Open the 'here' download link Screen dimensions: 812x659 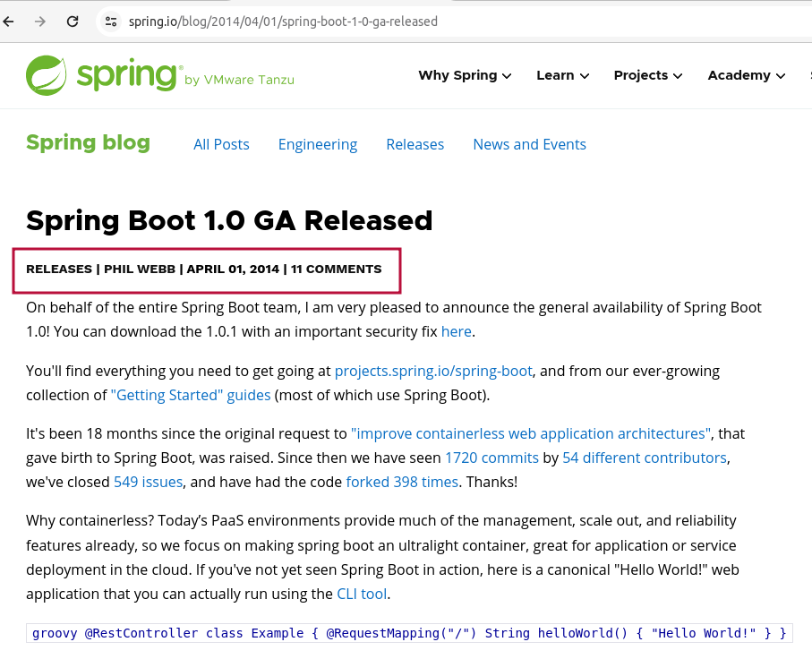coord(457,331)
